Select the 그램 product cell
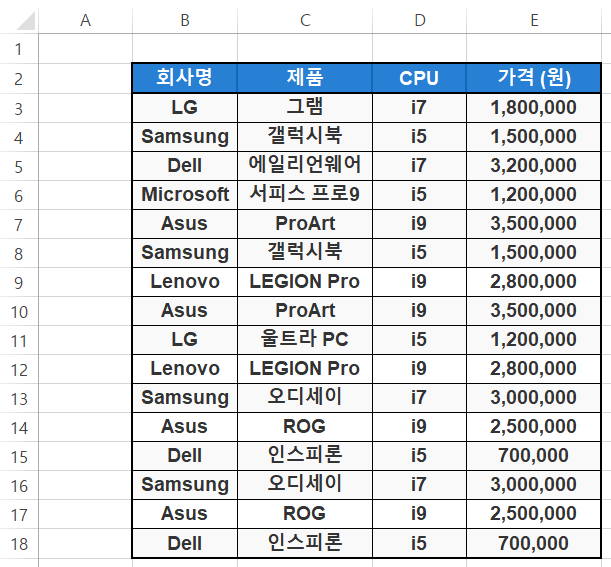Image resolution: width=611 pixels, height=567 pixels. pos(305,108)
